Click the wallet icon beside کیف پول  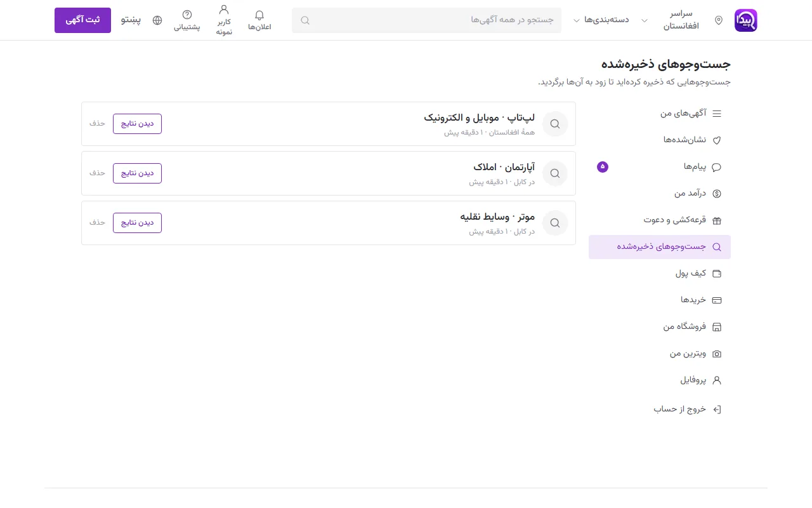coord(717,274)
